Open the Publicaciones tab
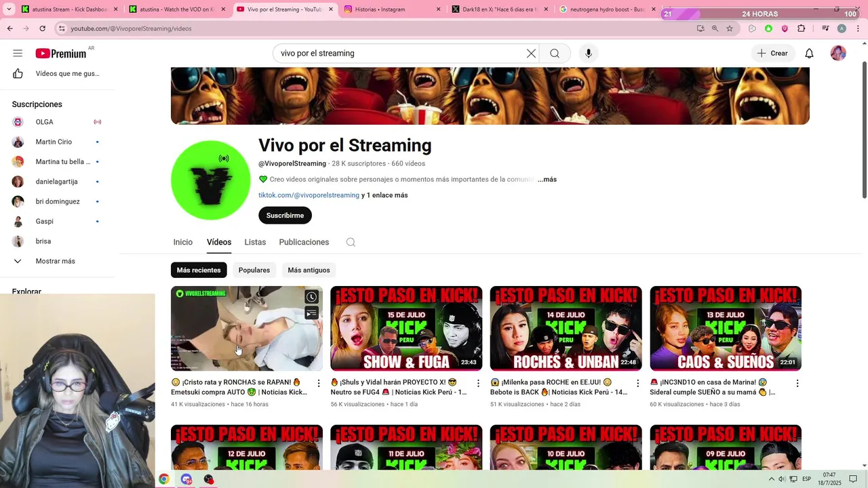 [x=304, y=242]
